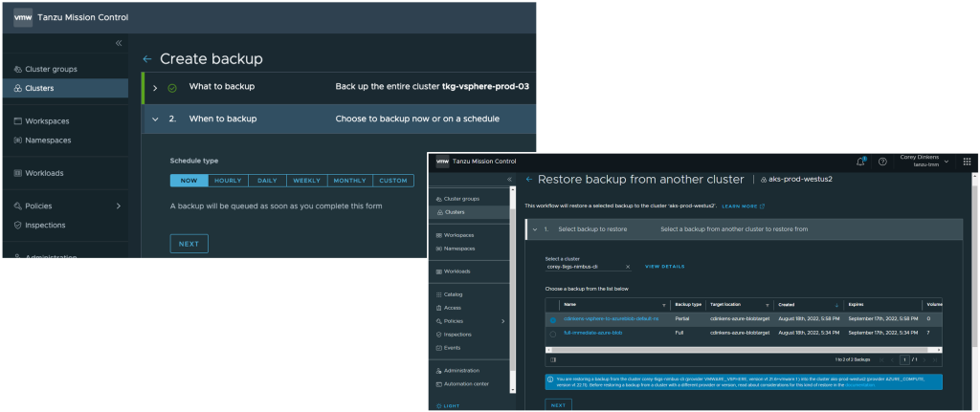Collapse the Select backup to restore step
This screenshot has height=412, width=980.
click(535, 229)
